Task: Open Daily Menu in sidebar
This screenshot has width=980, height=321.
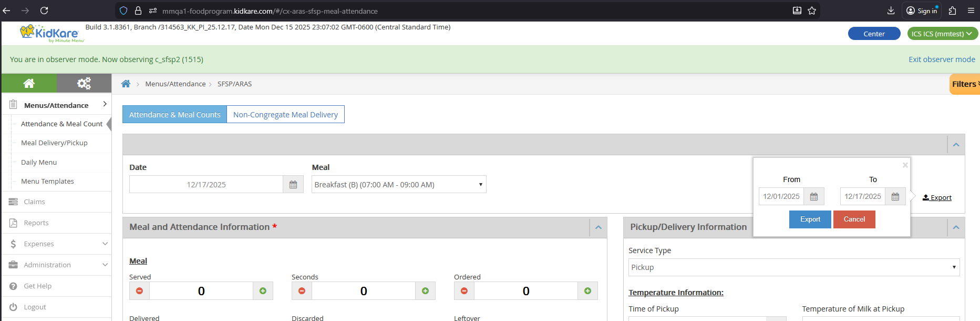Action: [x=39, y=162]
